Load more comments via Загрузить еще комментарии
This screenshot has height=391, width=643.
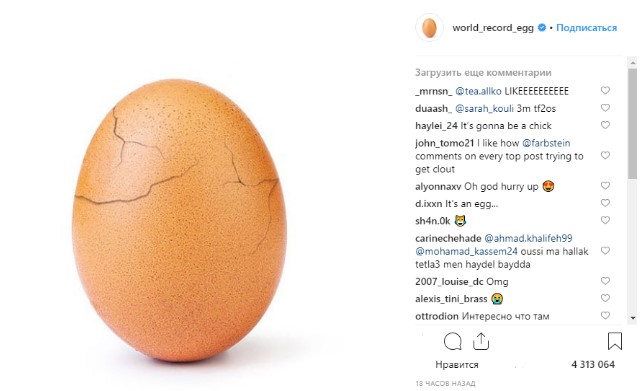pyautogui.click(x=483, y=73)
